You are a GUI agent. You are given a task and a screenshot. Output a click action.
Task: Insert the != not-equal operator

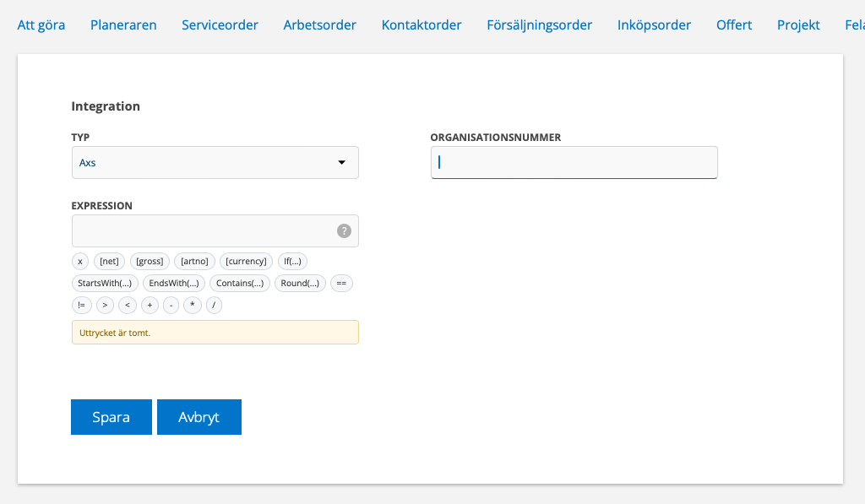tap(81, 305)
